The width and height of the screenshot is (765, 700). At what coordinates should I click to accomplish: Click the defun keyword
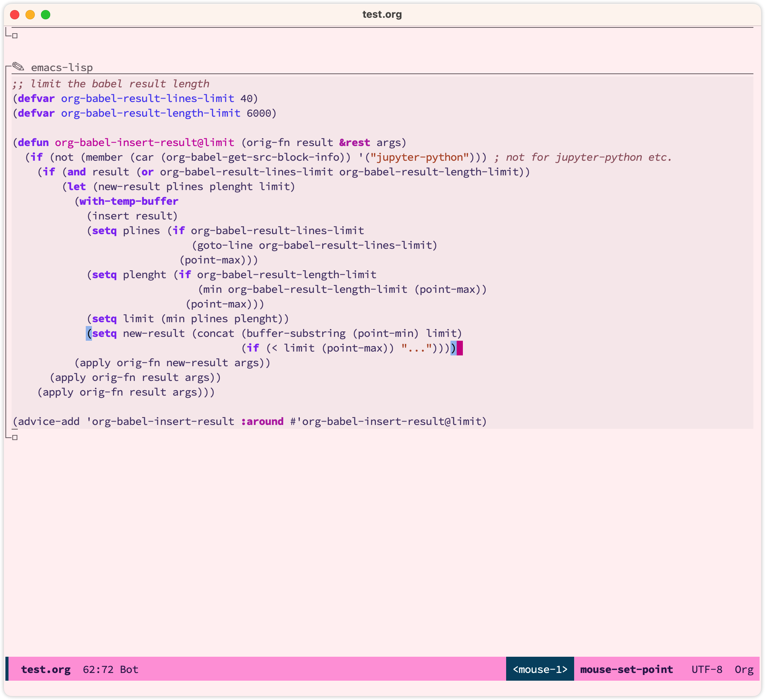33,143
